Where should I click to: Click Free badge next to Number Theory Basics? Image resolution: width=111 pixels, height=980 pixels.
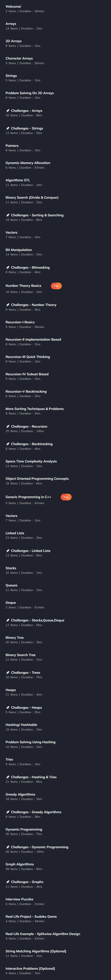56,286
